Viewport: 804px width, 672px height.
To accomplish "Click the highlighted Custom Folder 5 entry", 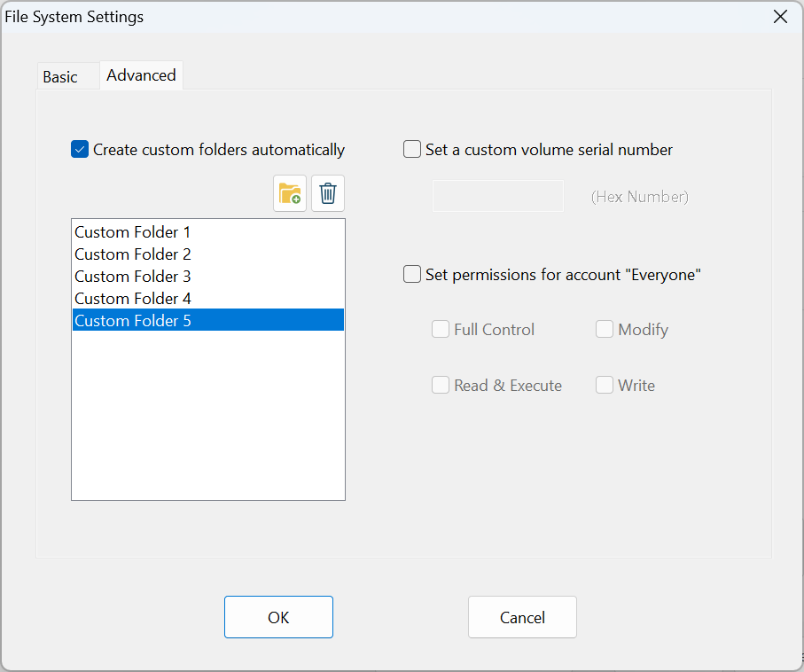I will click(x=208, y=320).
